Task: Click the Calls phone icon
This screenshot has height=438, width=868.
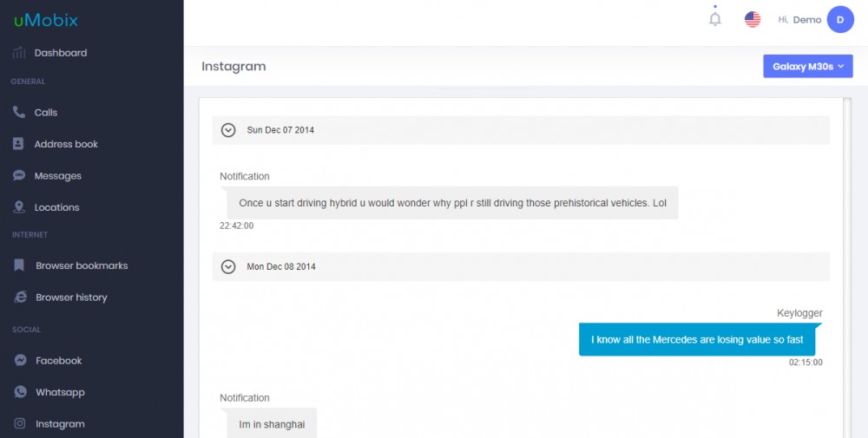Action: coord(19,112)
